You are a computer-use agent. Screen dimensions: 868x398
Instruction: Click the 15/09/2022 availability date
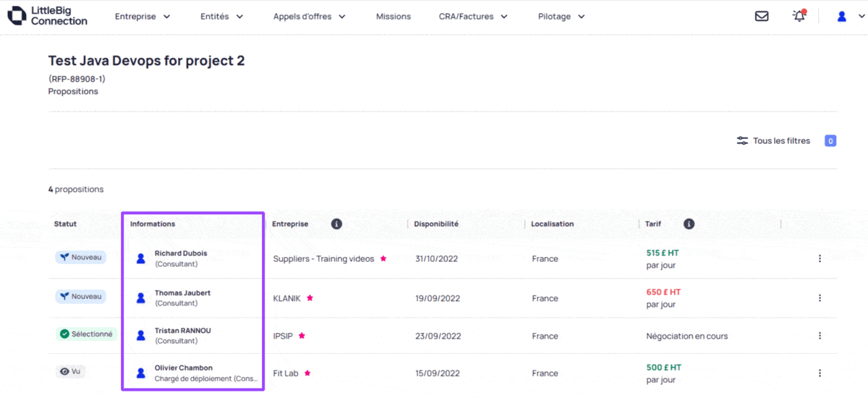[x=438, y=373]
